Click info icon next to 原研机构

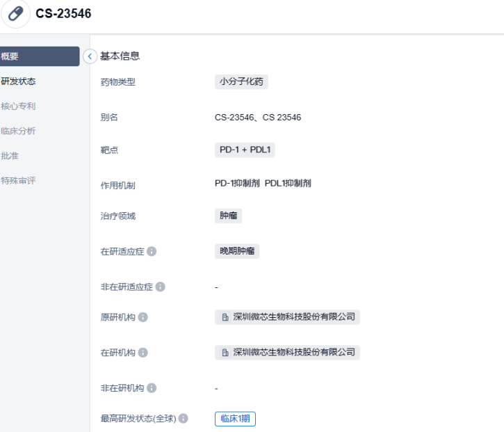[143, 317]
